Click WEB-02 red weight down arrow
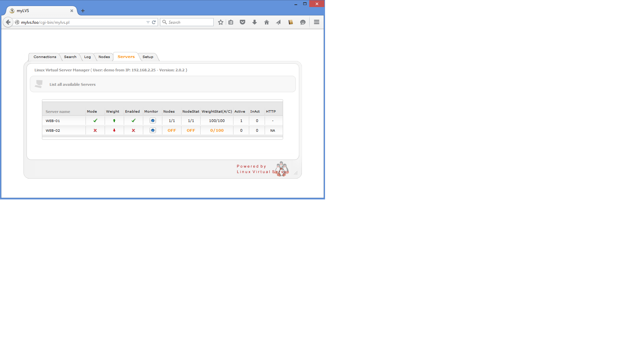This screenshot has width=644, height=362. pyautogui.click(x=114, y=130)
